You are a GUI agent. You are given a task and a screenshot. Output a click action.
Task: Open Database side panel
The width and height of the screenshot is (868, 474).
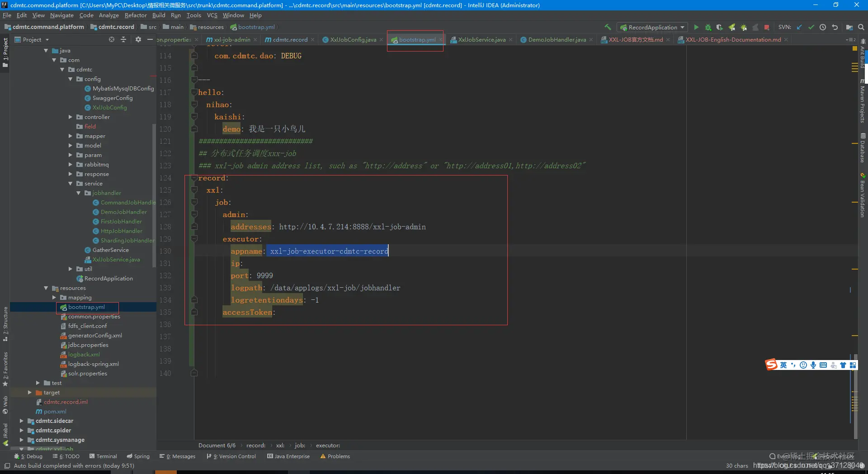click(863, 148)
